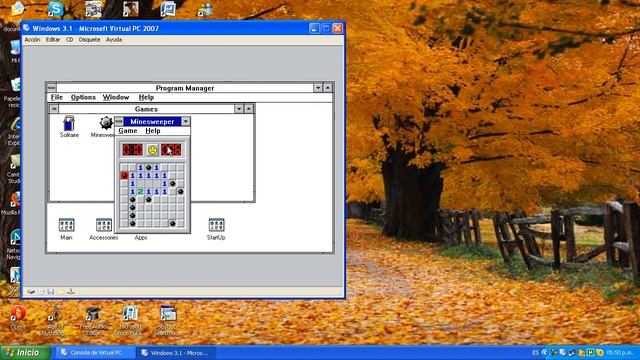Click the floppy disk icon in Virtual PC status bar
The height and width of the screenshot is (360, 640).
point(51,291)
